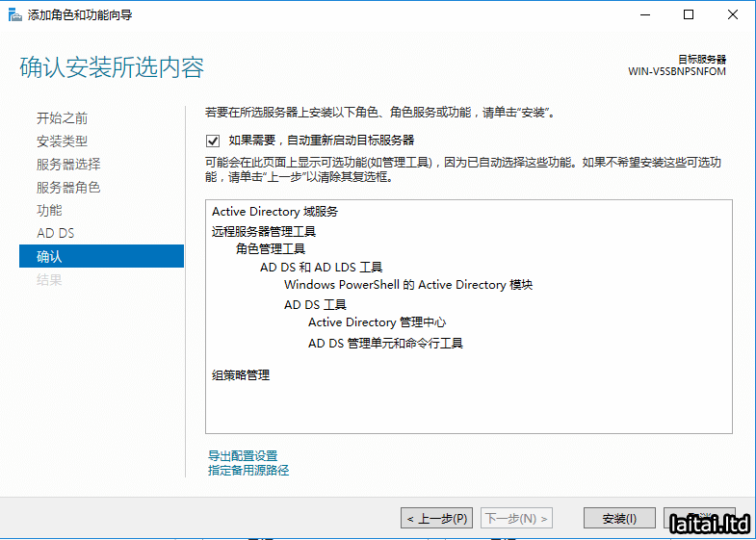This screenshot has width=756, height=540.
Task: Click the 指定备用源路径 link
Action: (248, 471)
